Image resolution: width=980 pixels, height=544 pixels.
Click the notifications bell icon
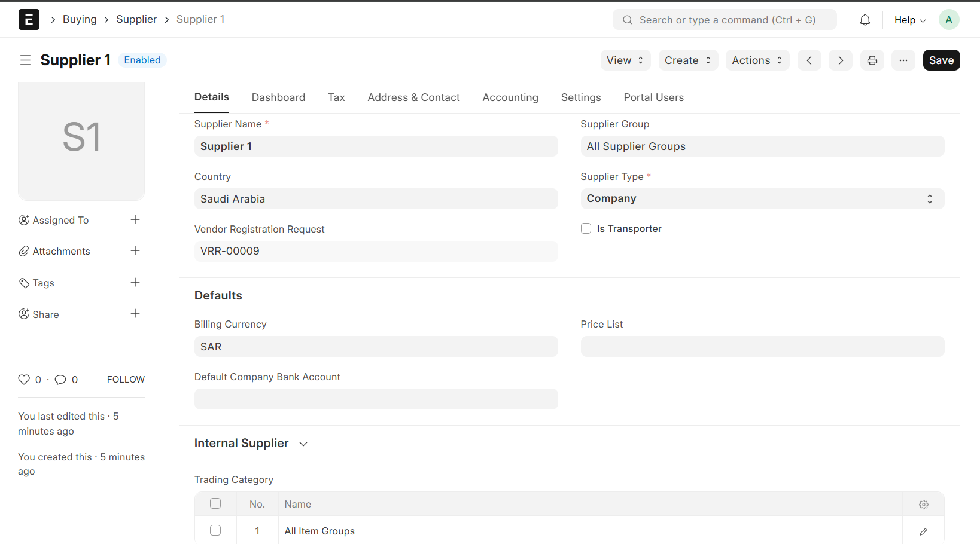pyautogui.click(x=865, y=20)
